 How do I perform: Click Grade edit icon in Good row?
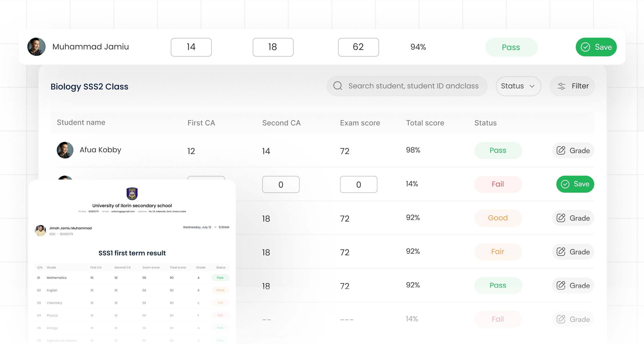[x=561, y=218]
